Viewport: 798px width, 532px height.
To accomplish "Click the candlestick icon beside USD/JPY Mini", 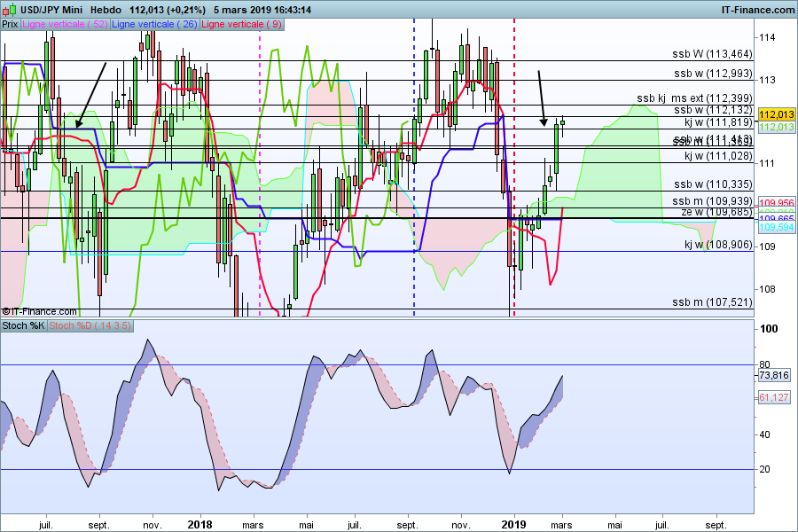I will click(6, 10).
